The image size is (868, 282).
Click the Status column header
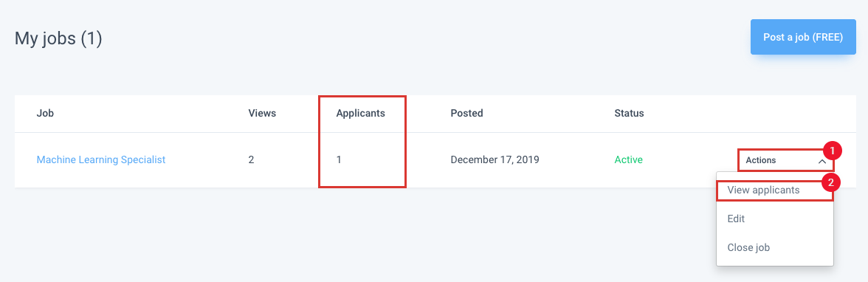coord(629,113)
